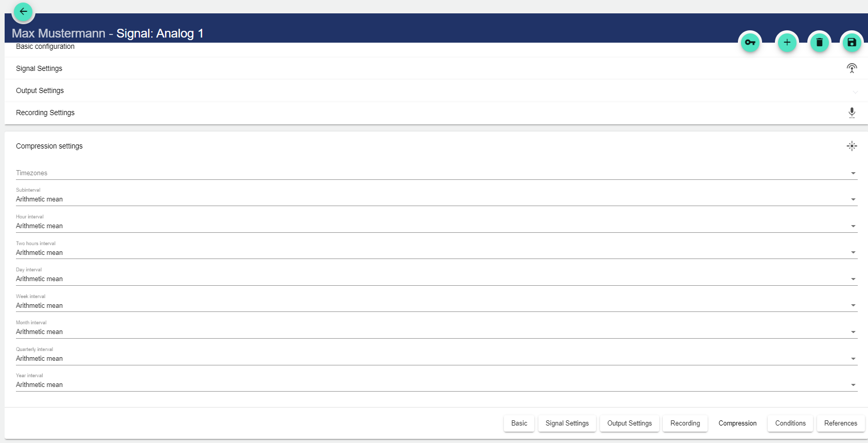The width and height of the screenshot is (868, 443).
Task: Click the Basic button at bottom
Action: 519,423
